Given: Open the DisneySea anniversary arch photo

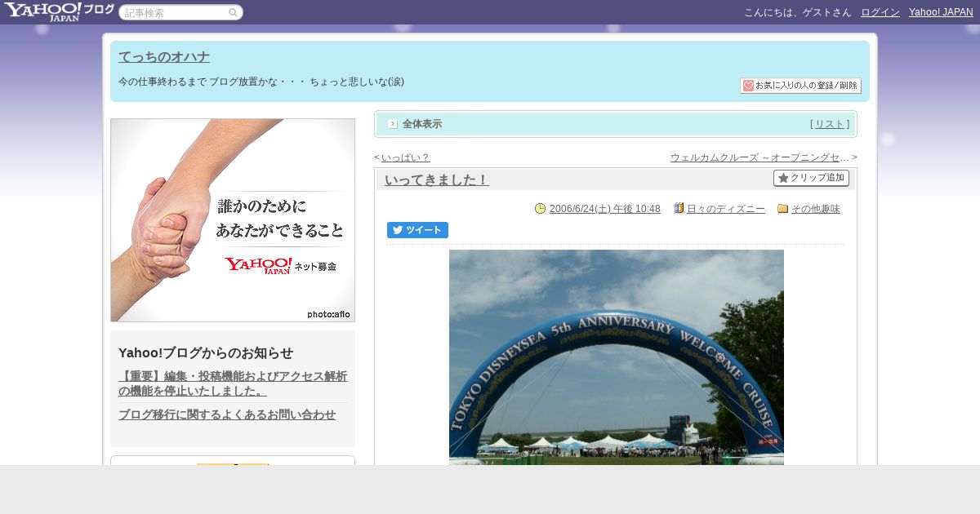Looking at the screenshot, I should point(617,357).
